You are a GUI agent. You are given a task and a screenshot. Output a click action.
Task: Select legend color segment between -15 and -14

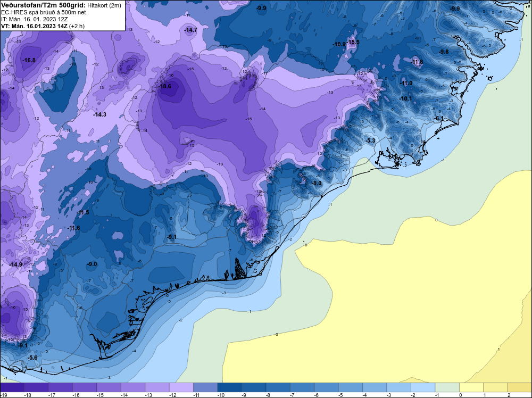[x=109, y=387]
